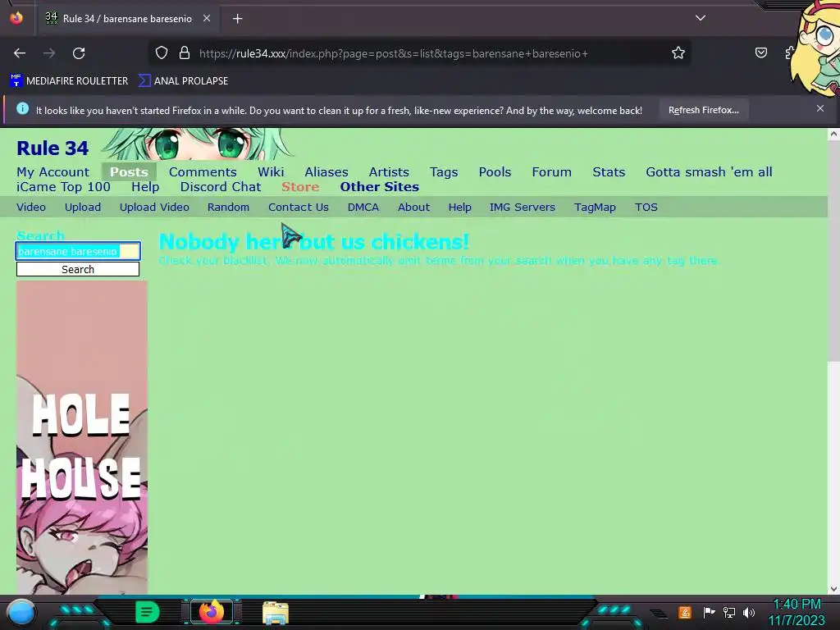Click Gotta smash 'em all link
This screenshot has height=630, width=840.
[x=709, y=172]
